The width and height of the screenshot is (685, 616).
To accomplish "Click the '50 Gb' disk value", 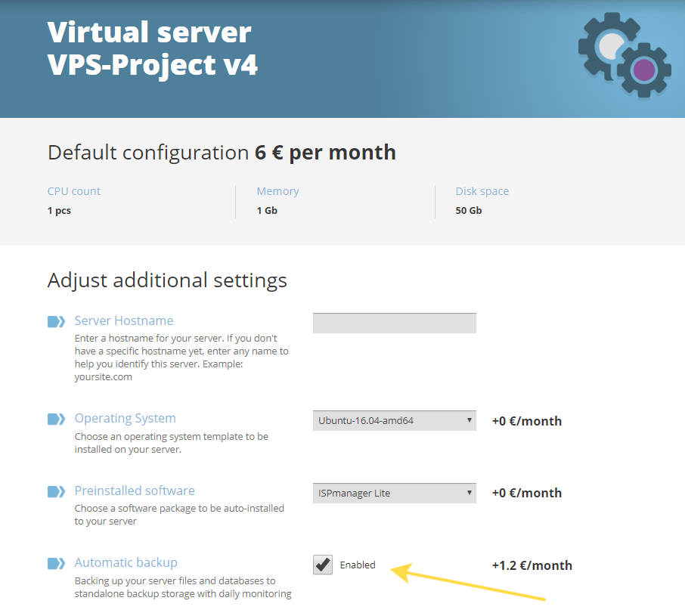I will pyautogui.click(x=469, y=210).
